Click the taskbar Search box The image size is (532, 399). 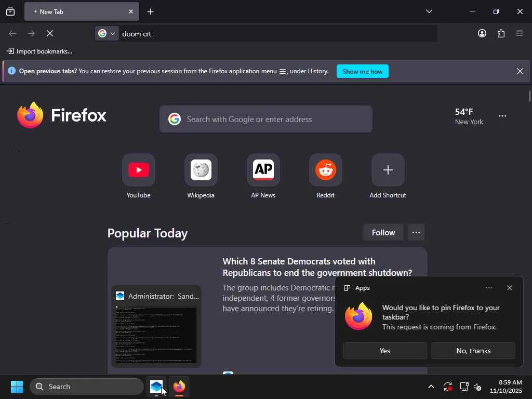87,387
